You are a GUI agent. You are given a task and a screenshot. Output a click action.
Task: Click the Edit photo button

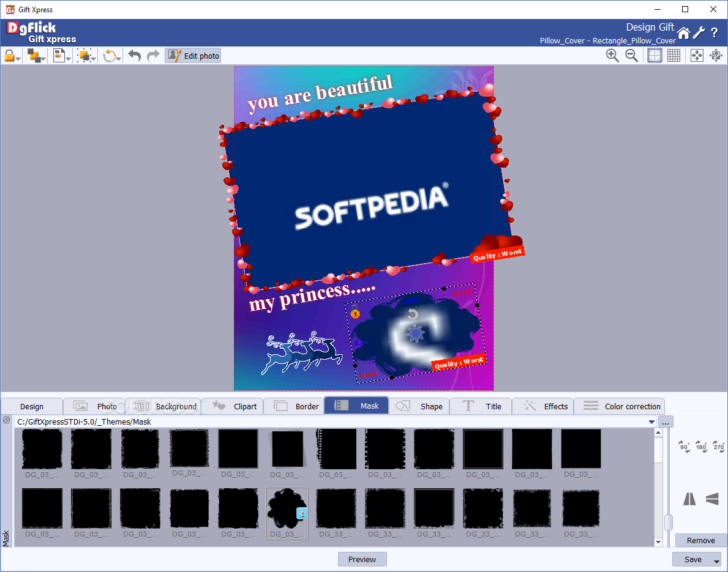click(x=193, y=56)
